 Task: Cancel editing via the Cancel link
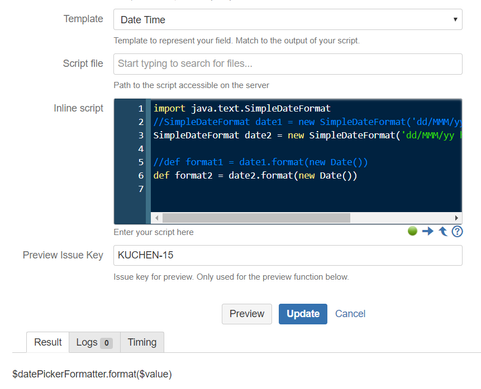(x=350, y=314)
